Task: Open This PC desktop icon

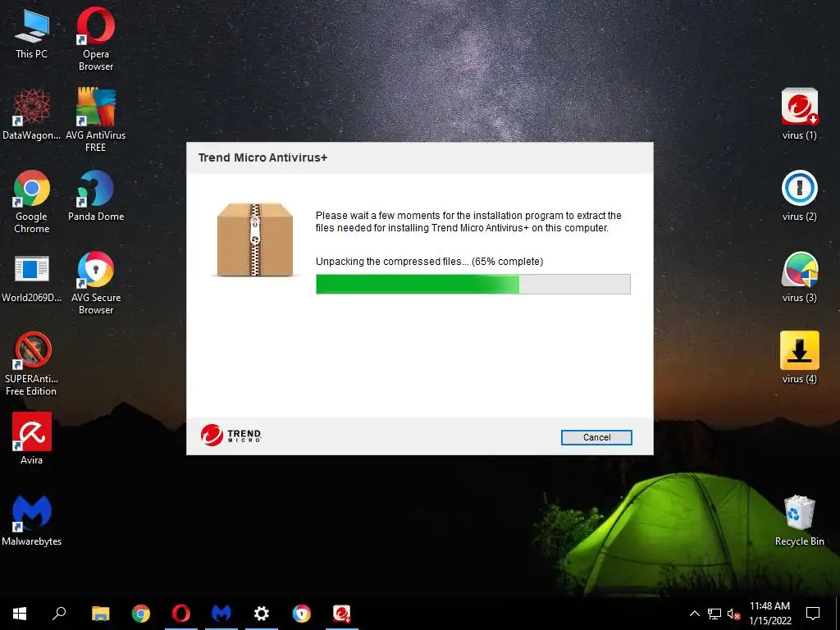Action: point(31,34)
